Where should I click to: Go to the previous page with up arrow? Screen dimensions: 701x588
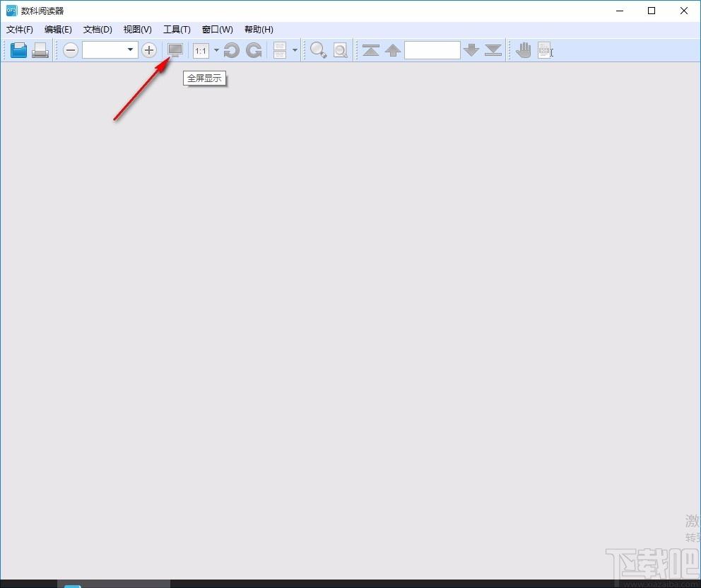click(x=393, y=50)
